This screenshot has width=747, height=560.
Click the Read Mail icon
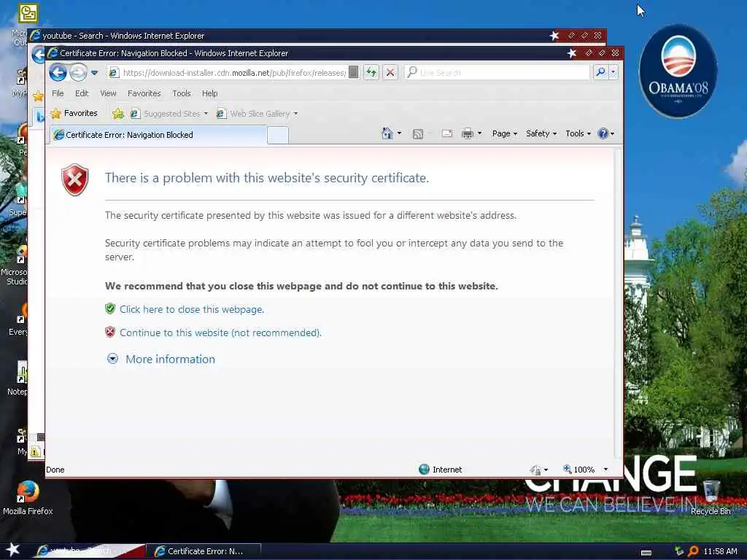coord(447,134)
